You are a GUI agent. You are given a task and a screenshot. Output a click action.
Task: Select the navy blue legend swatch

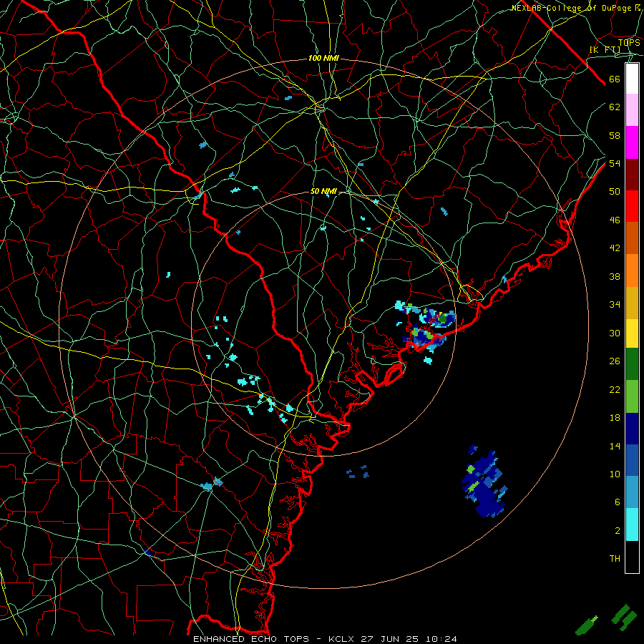click(632, 429)
